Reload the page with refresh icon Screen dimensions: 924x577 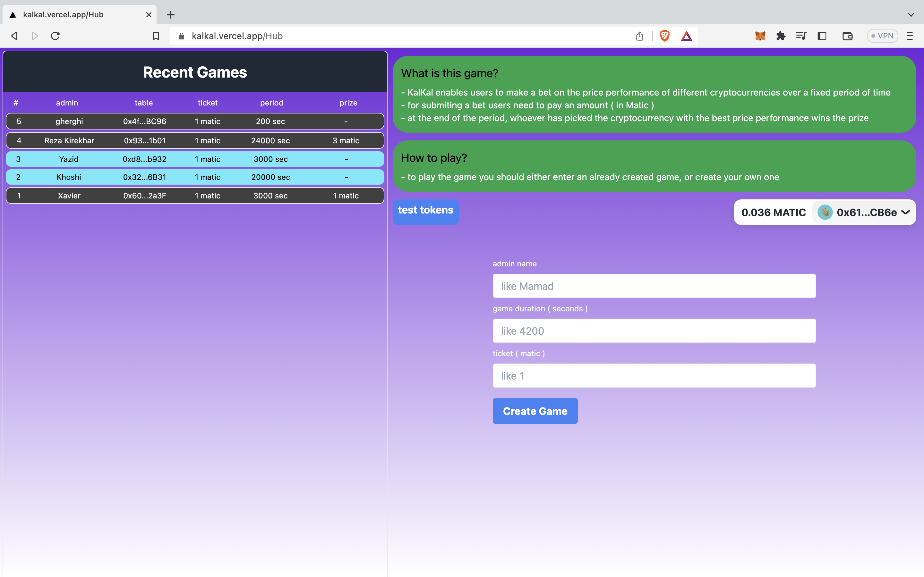(56, 36)
